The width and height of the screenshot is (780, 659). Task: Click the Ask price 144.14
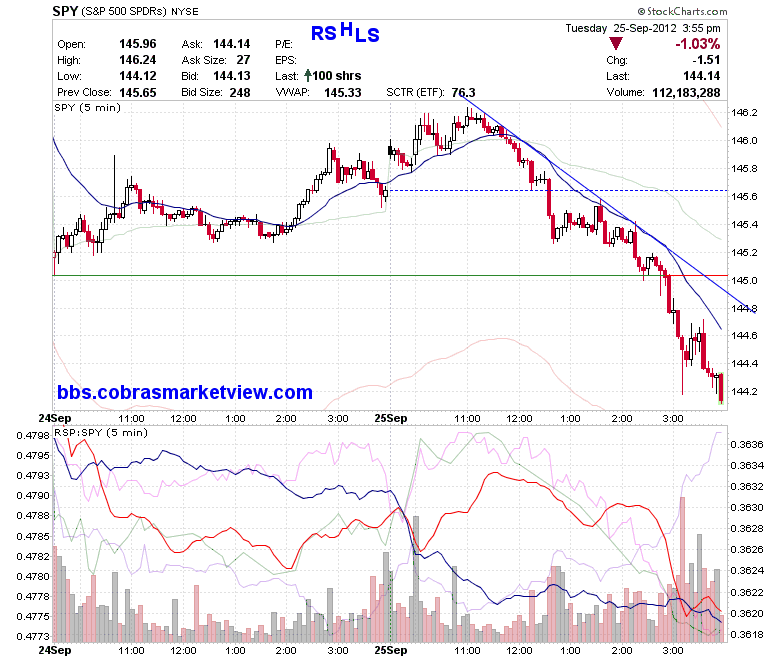click(x=231, y=44)
